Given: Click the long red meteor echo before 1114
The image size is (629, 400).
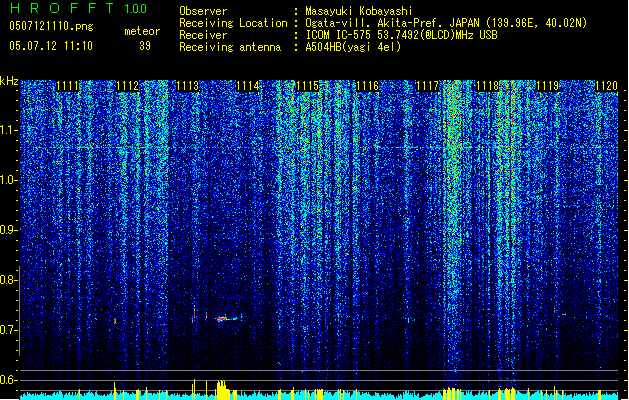Looking at the screenshot, I should [x=227, y=319].
